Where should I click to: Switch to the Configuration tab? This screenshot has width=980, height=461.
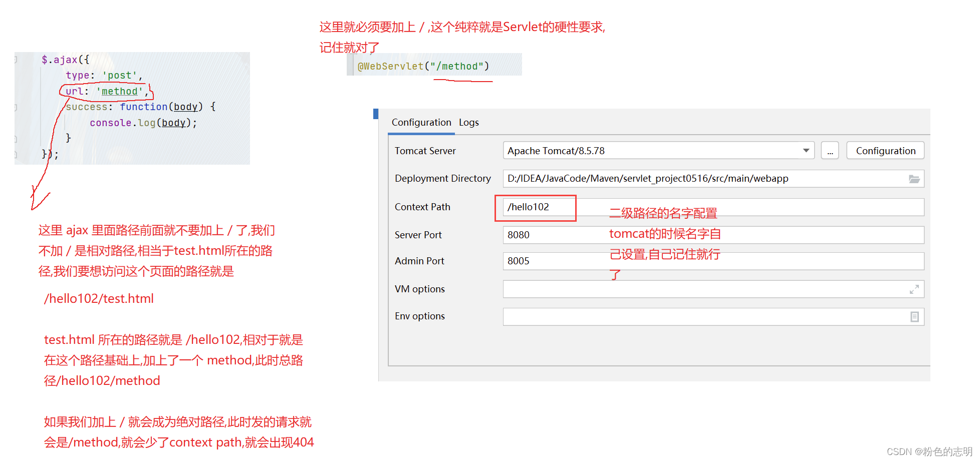(x=421, y=123)
